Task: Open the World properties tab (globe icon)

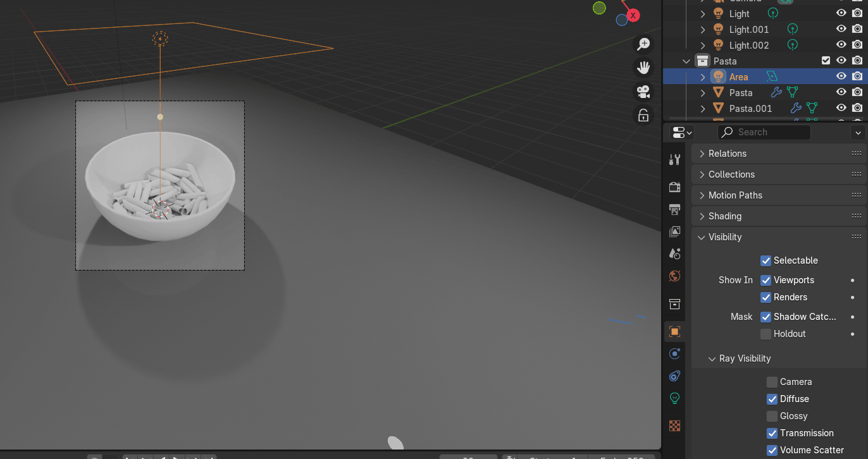Action: (x=674, y=276)
